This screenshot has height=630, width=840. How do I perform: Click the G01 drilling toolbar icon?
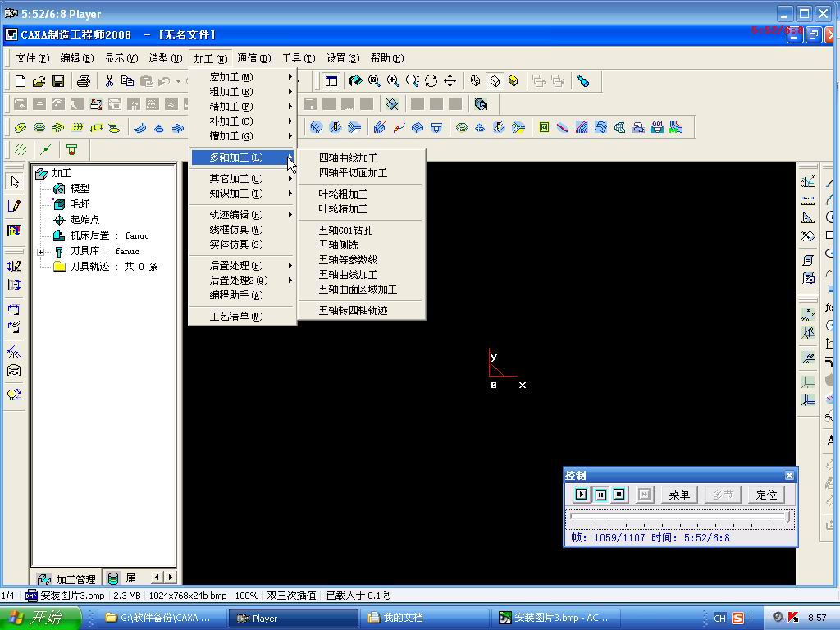click(x=657, y=127)
